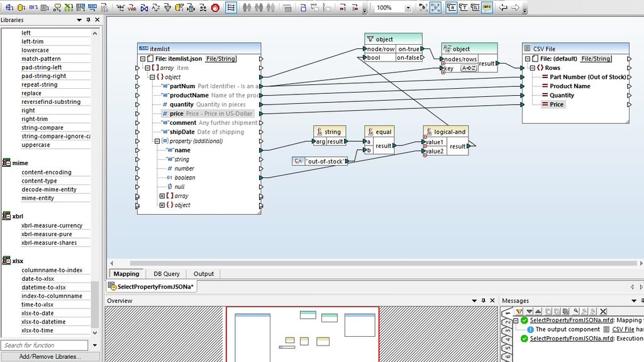
Task: Collapse the Rows node in CSV File
Action: pyautogui.click(x=532, y=68)
